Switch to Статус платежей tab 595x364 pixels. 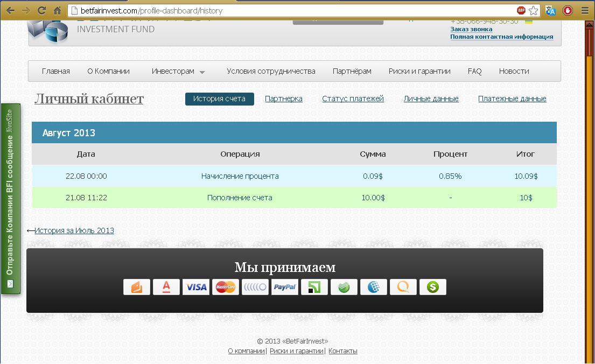(x=353, y=99)
